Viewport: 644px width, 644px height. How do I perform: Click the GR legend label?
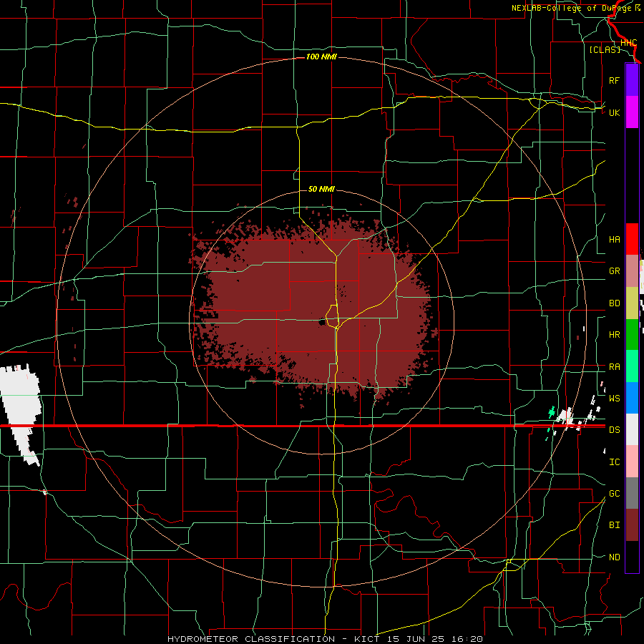pos(614,271)
